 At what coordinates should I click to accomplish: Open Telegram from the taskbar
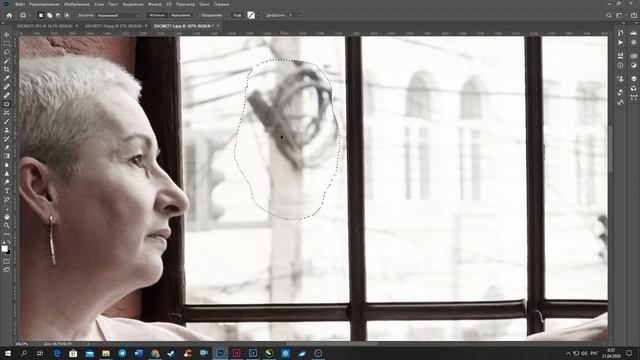(122, 353)
